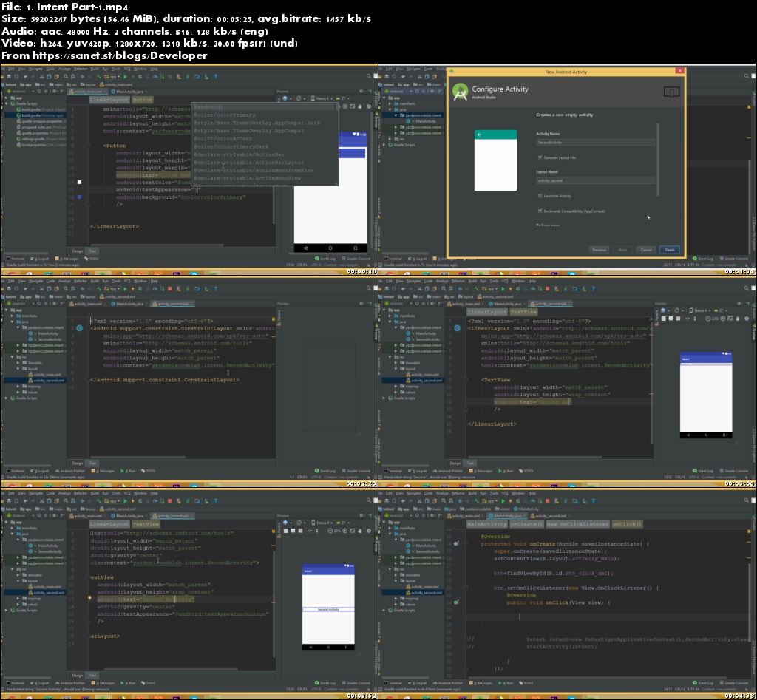Click Finish button in Configure Activity dialog
757x700 pixels.
coord(670,250)
